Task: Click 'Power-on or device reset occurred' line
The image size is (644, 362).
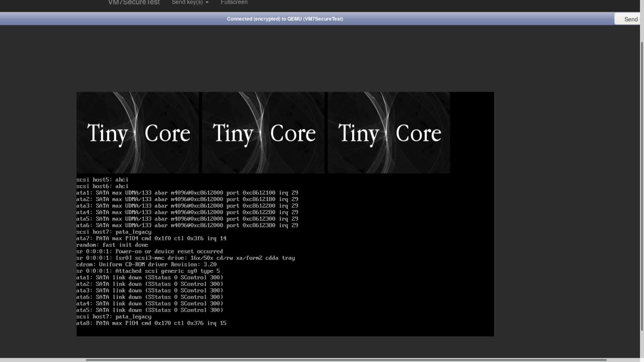Action: coord(150,252)
